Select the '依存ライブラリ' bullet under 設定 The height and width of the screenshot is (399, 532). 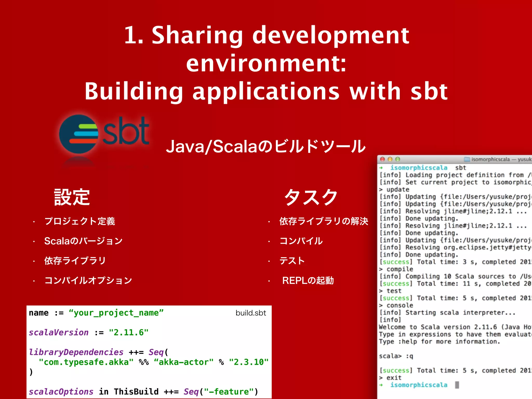[x=75, y=261]
